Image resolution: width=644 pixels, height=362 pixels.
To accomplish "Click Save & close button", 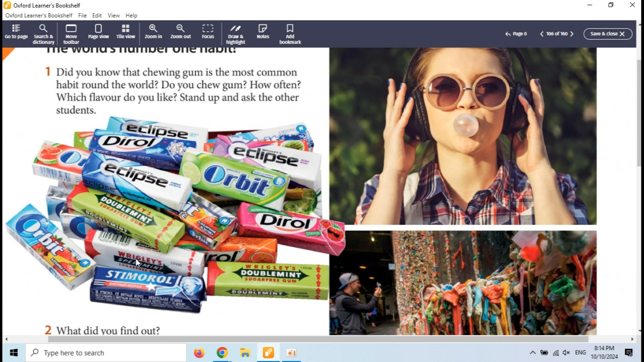I will click(x=607, y=34).
